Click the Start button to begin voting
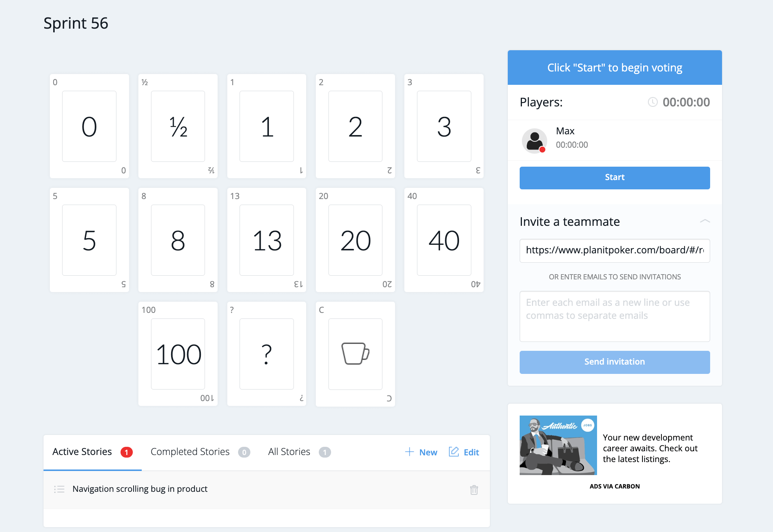This screenshot has width=773, height=532. (x=614, y=177)
